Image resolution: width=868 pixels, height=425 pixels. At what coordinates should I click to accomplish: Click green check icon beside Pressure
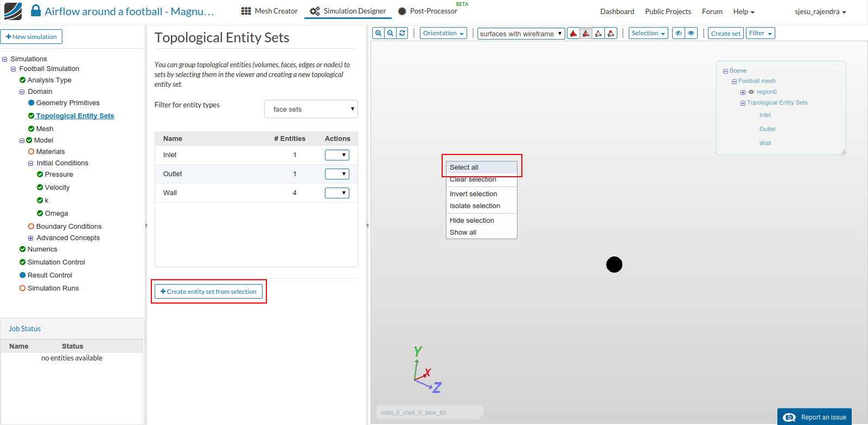point(40,175)
